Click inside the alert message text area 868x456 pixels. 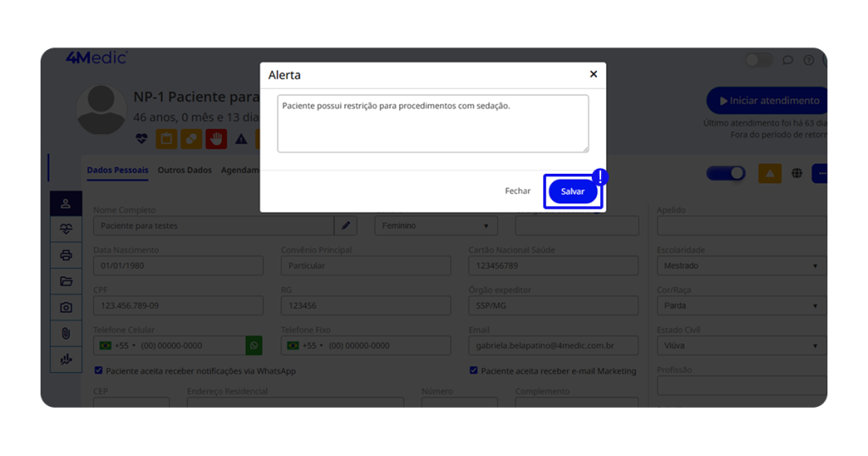pos(432,124)
